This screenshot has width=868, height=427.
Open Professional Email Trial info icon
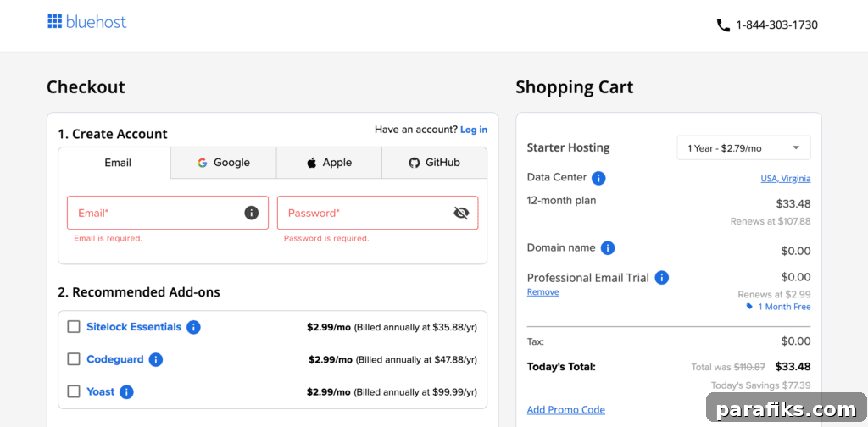tap(661, 278)
